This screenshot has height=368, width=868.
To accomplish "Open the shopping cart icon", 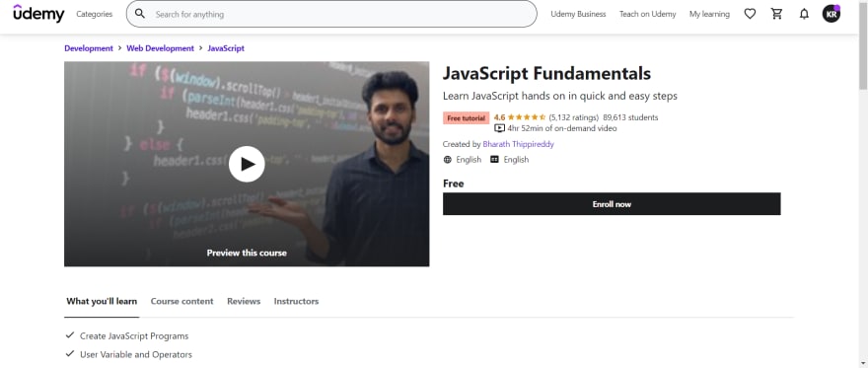I will (776, 14).
